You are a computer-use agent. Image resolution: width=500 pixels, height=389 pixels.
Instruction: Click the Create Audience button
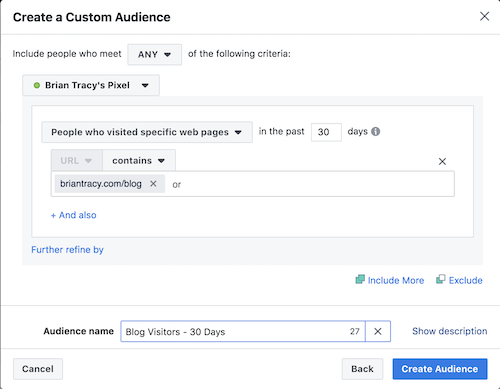[440, 369]
